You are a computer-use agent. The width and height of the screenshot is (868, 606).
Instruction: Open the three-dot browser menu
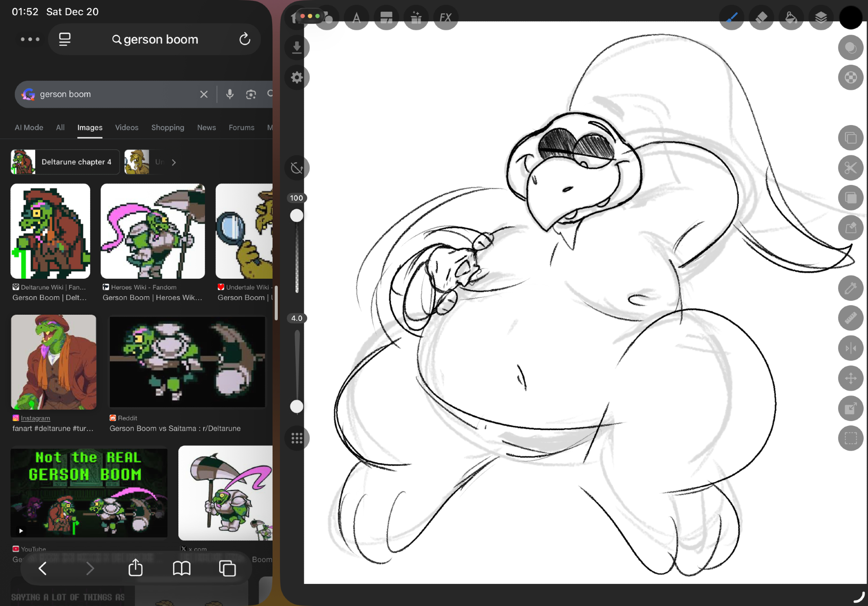coord(30,40)
